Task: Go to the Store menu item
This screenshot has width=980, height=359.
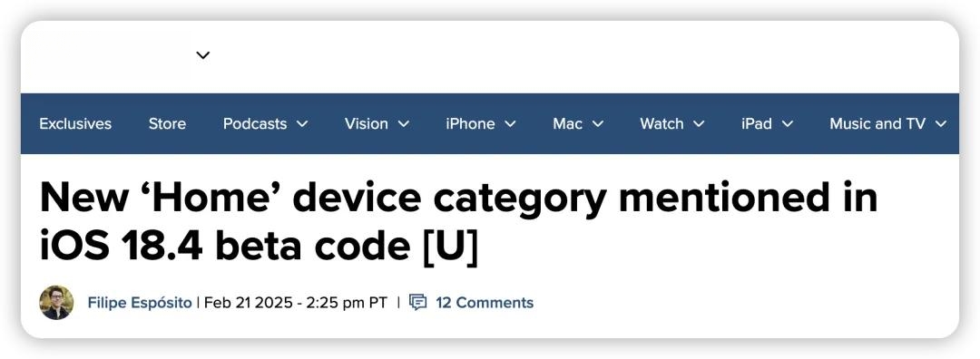Action: [167, 123]
